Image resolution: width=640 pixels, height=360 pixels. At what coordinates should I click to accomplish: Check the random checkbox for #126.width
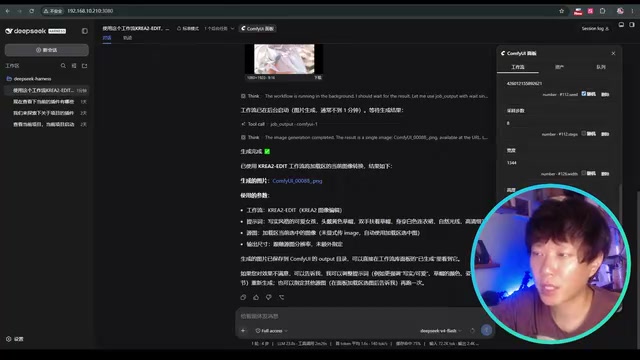pos(584,173)
